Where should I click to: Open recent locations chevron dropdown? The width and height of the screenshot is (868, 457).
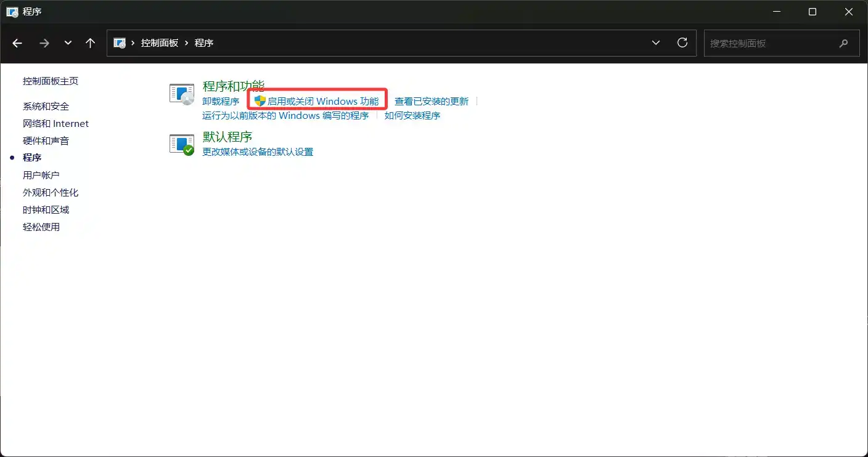click(68, 43)
